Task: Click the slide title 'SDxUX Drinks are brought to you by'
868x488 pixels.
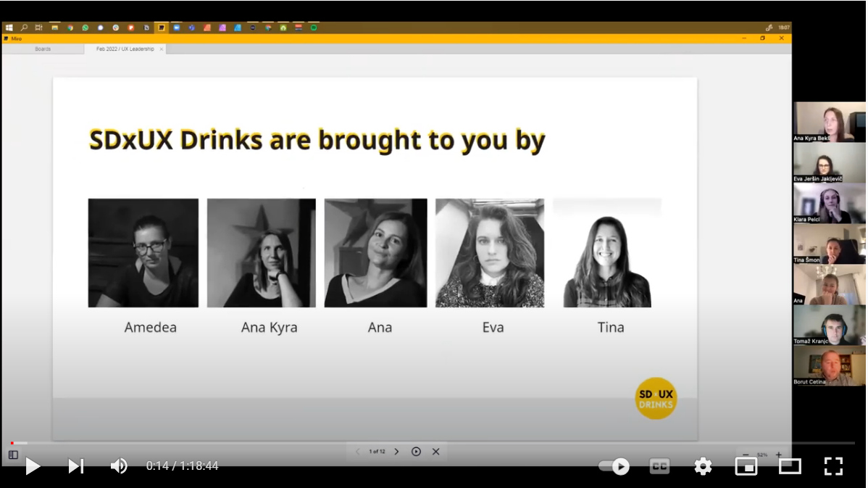Action: coord(317,140)
